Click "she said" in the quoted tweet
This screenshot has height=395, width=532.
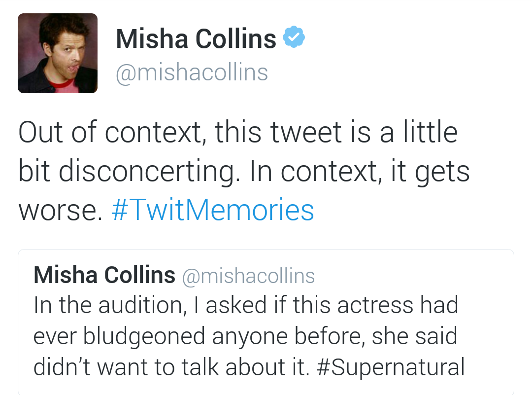click(414, 336)
